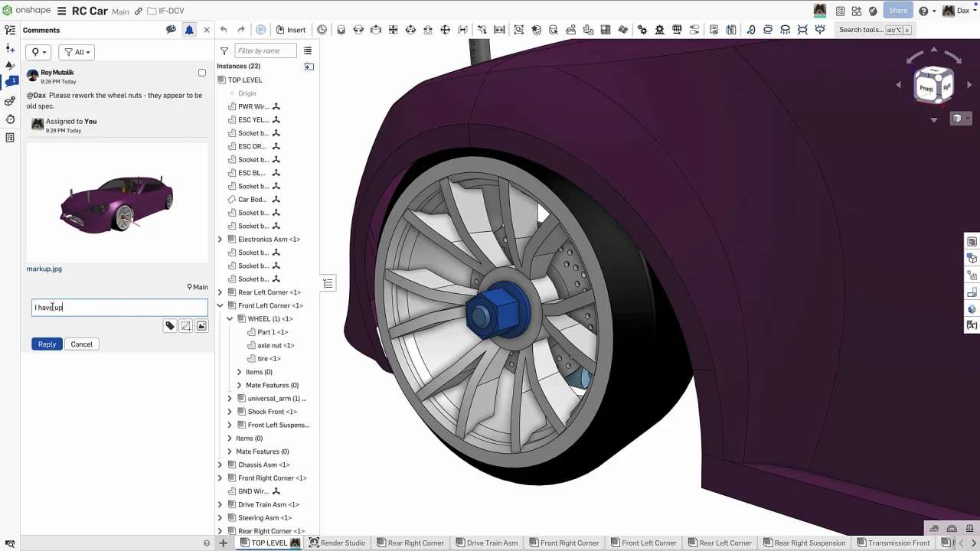Tick the resolve checkbox on Roy Mutalik's comment
Screen dimensions: 980x551
(202, 73)
